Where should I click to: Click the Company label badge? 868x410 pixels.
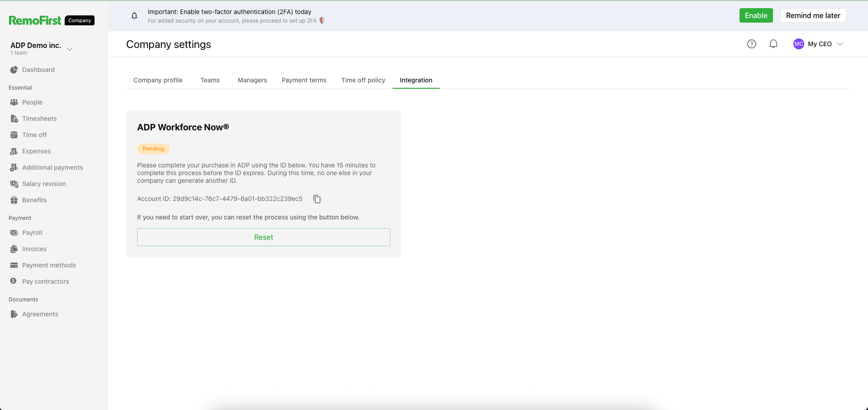[80, 20]
